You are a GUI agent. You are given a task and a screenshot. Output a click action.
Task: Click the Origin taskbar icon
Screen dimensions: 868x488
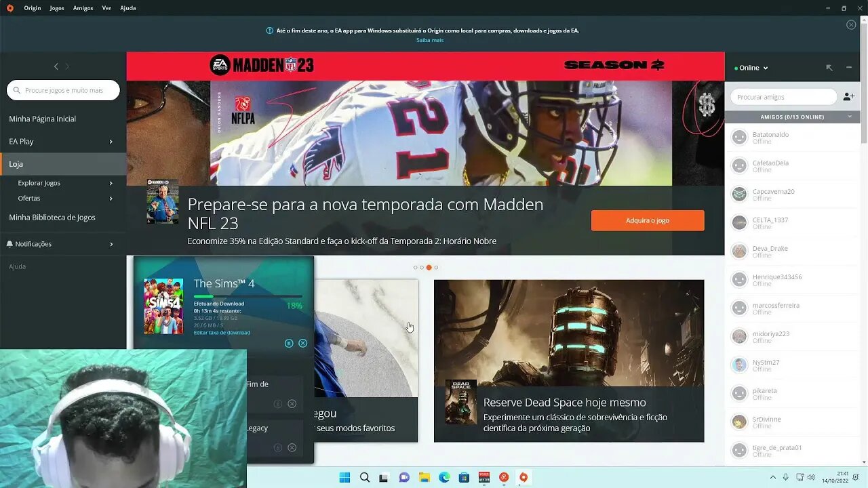click(524, 477)
